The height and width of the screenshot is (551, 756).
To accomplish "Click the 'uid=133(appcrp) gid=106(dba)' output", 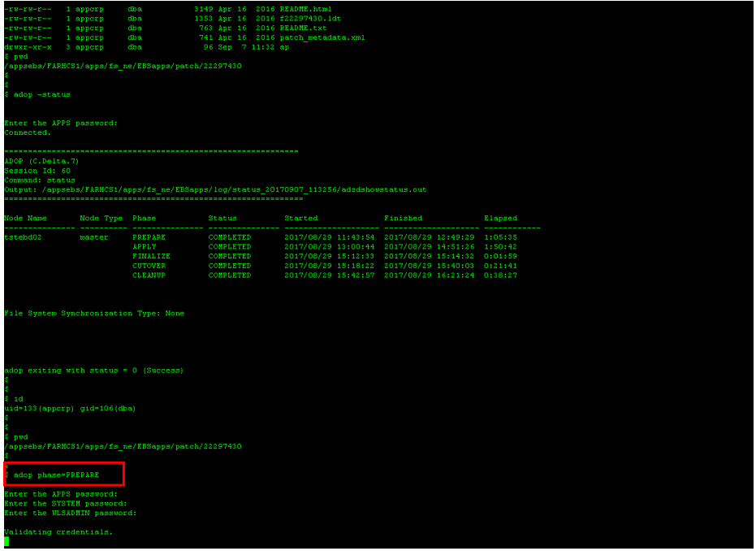I will [70, 409].
